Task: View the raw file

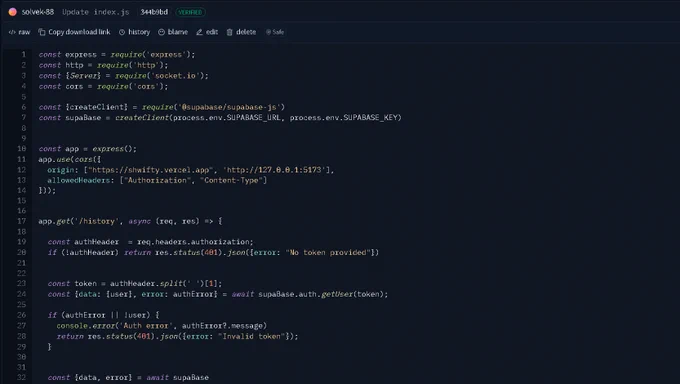Action: pyautogui.click(x=20, y=32)
